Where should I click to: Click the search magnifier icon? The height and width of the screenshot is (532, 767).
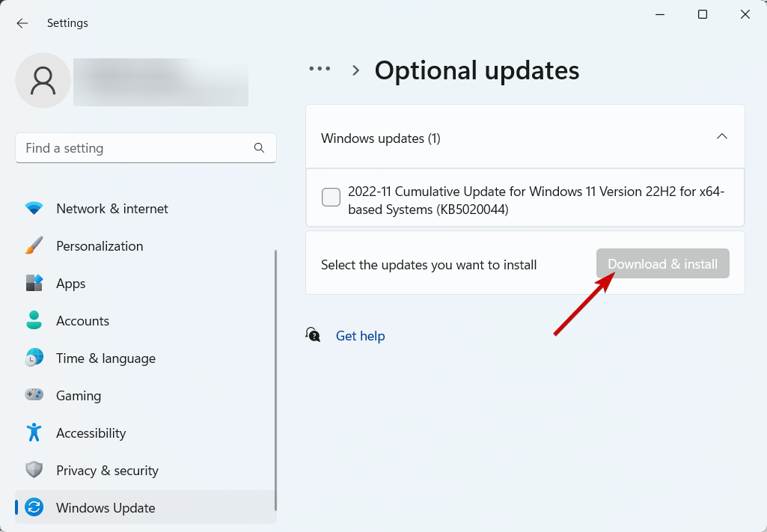click(x=259, y=147)
